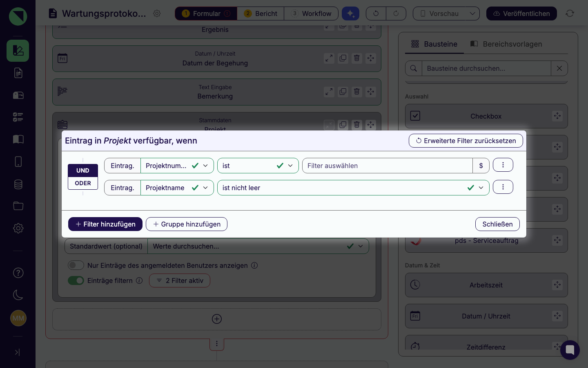Expand the Datum der Begehung field
This screenshot has height=368, width=588.
coord(329,58)
